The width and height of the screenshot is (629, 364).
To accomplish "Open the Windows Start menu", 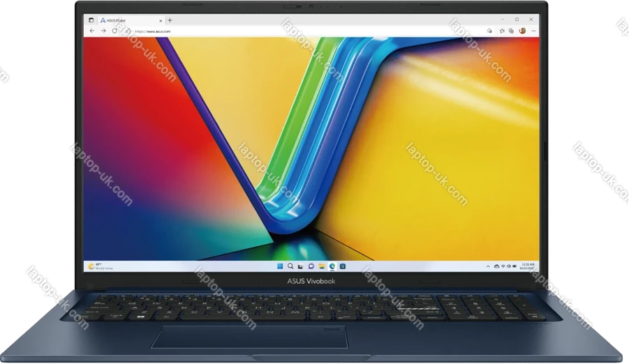I will (x=281, y=266).
